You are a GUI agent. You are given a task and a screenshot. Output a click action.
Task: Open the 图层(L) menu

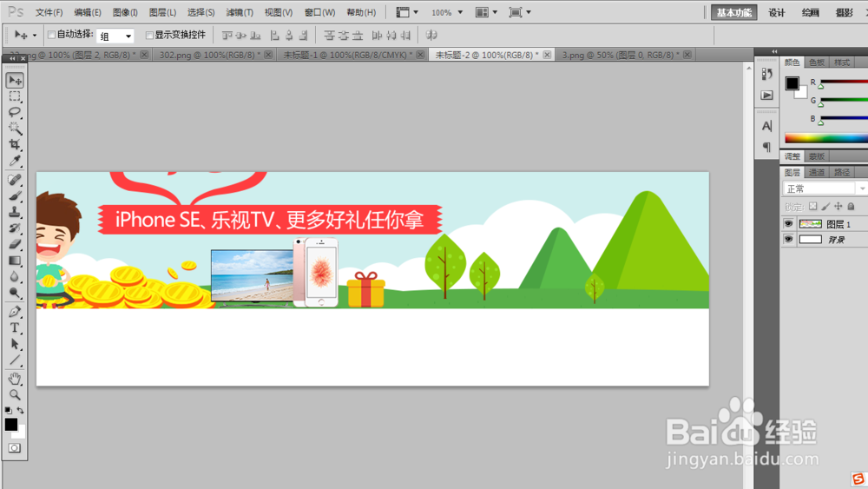tap(162, 12)
